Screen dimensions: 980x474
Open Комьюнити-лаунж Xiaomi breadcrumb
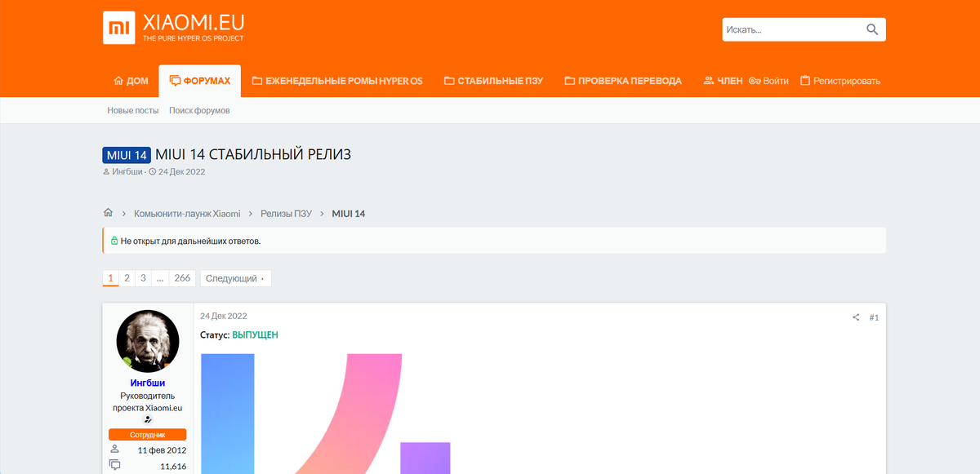pos(187,214)
